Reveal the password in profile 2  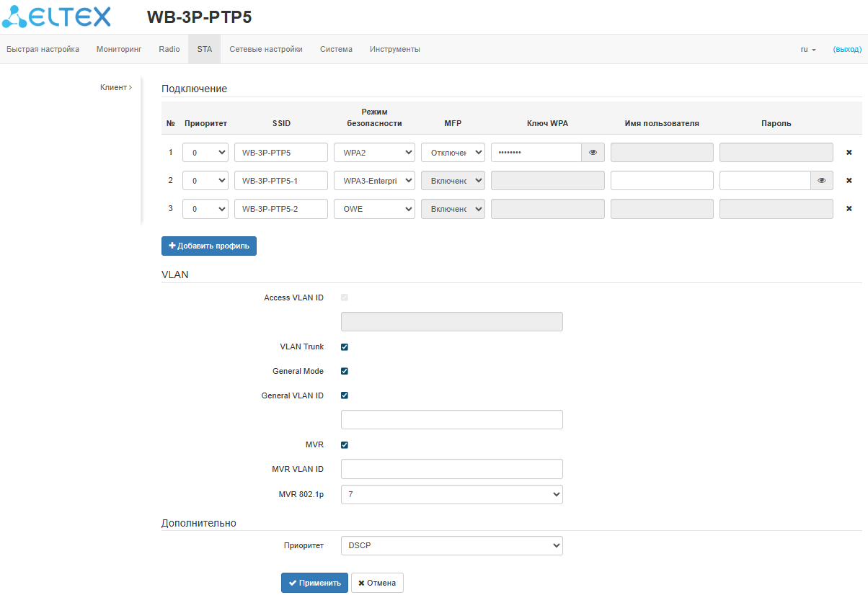821,181
